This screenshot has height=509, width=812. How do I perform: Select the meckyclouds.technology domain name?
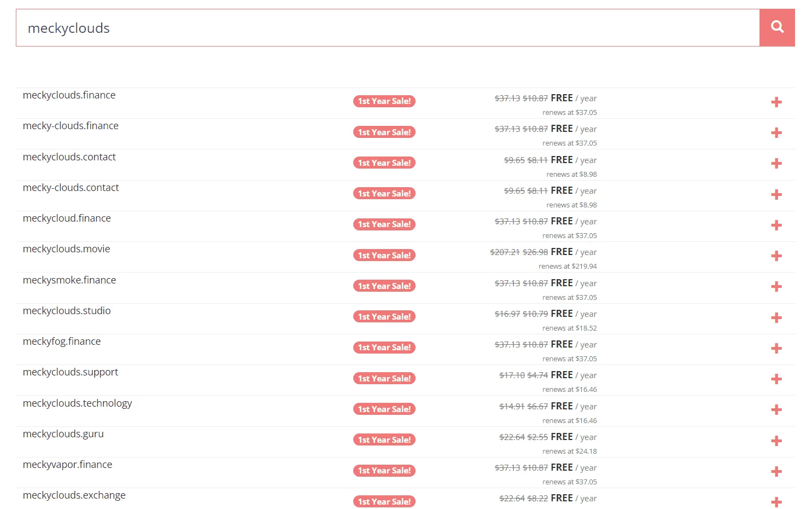pos(77,404)
